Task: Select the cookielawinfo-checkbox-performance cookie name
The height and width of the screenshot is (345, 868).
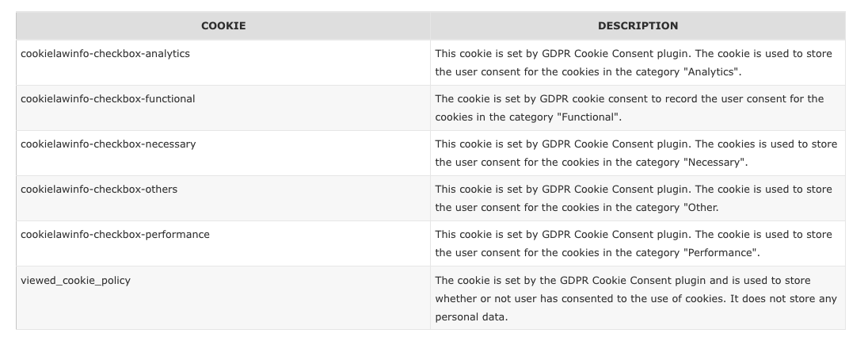Action: point(115,235)
